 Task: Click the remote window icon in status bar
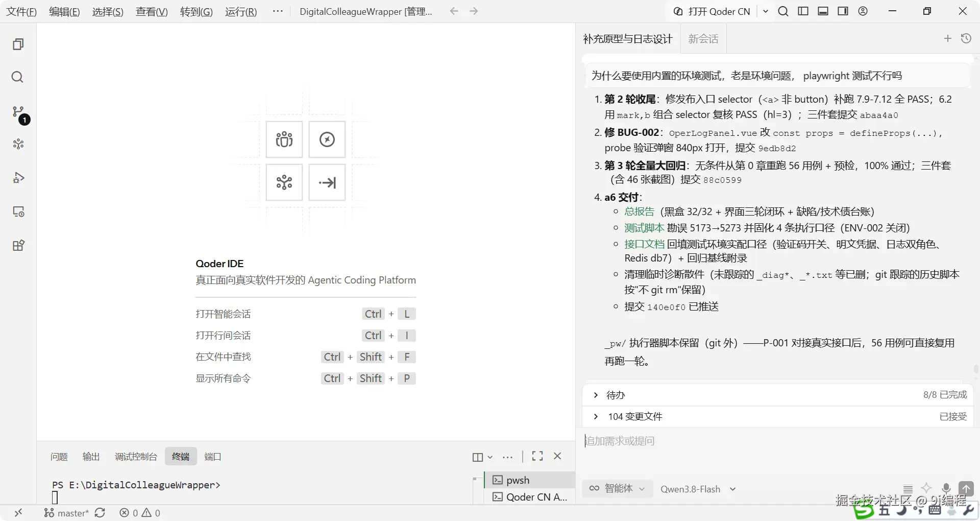[x=18, y=513]
